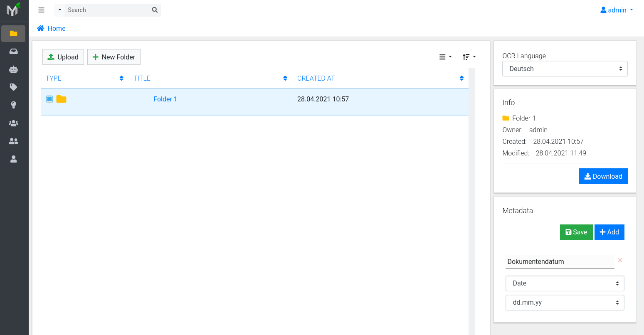Click the lightbulb icon in sidebar
644x335 pixels.
coord(13,105)
